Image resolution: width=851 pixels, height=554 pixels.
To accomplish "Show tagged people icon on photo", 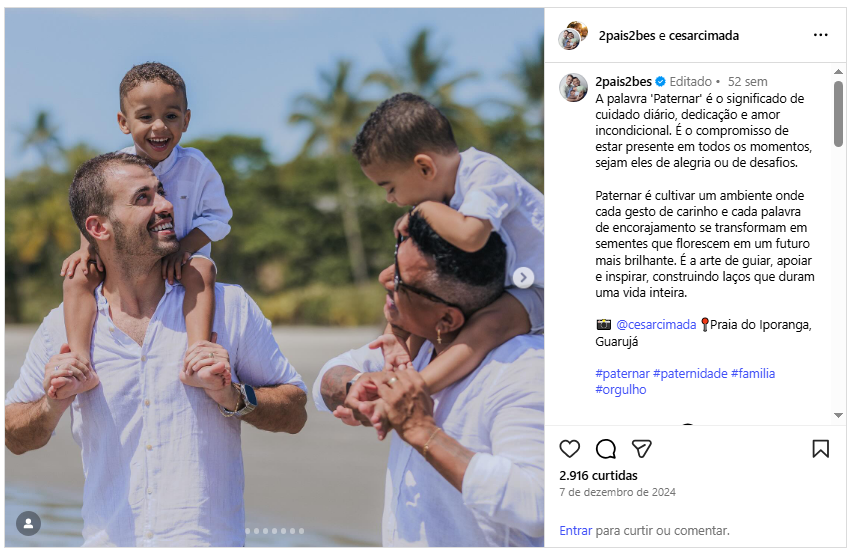I will click(28, 524).
